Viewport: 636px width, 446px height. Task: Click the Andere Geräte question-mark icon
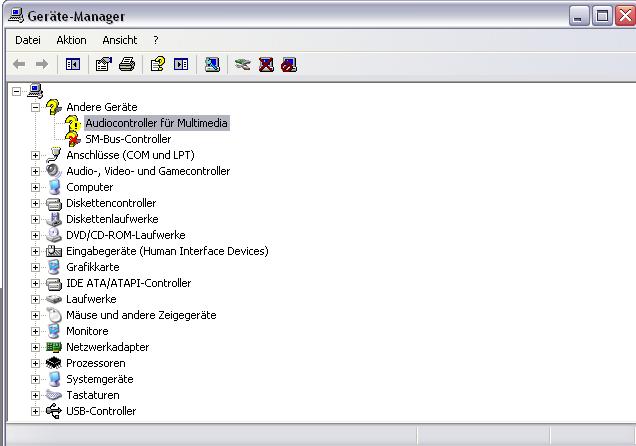(x=54, y=107)
